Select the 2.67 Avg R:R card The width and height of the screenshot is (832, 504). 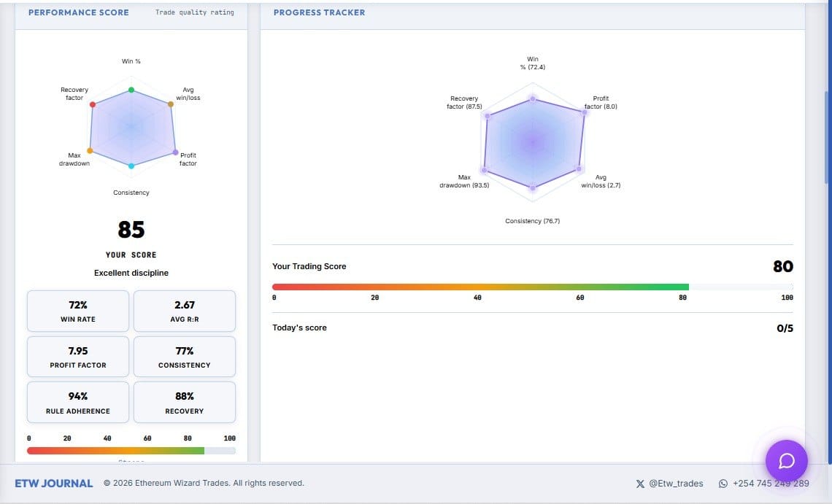tap(184, 311)
